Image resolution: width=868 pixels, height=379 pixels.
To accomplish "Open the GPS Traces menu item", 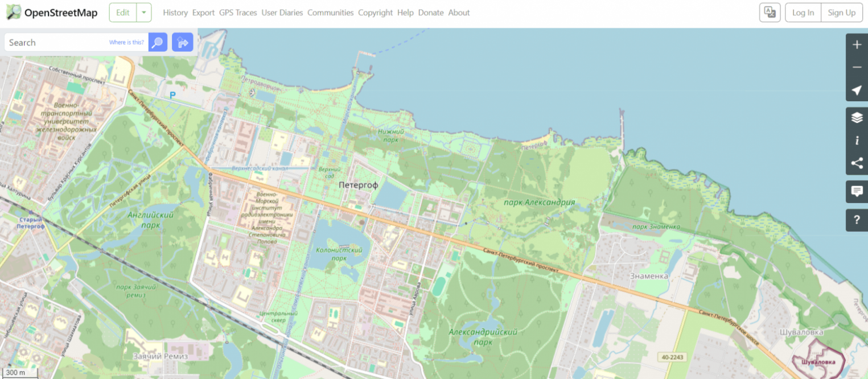I will click(x=238, y=13).
